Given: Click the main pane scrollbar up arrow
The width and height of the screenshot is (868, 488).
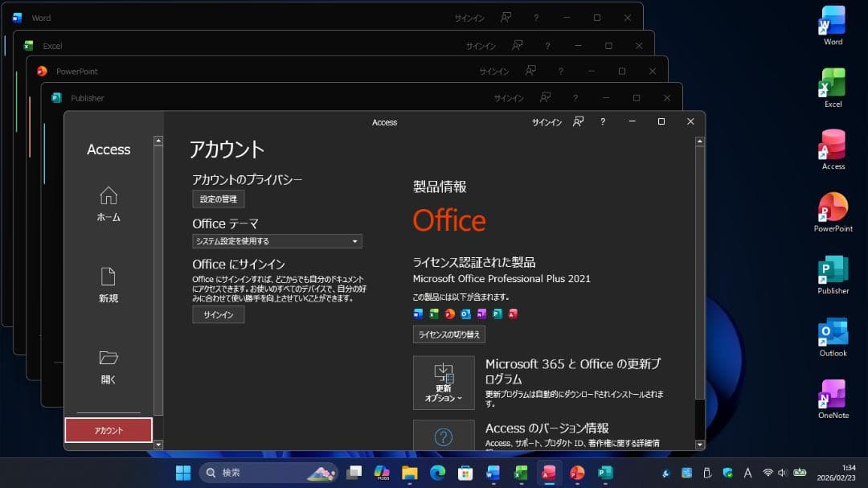Looking at the screenshot, I should (700, 141).
